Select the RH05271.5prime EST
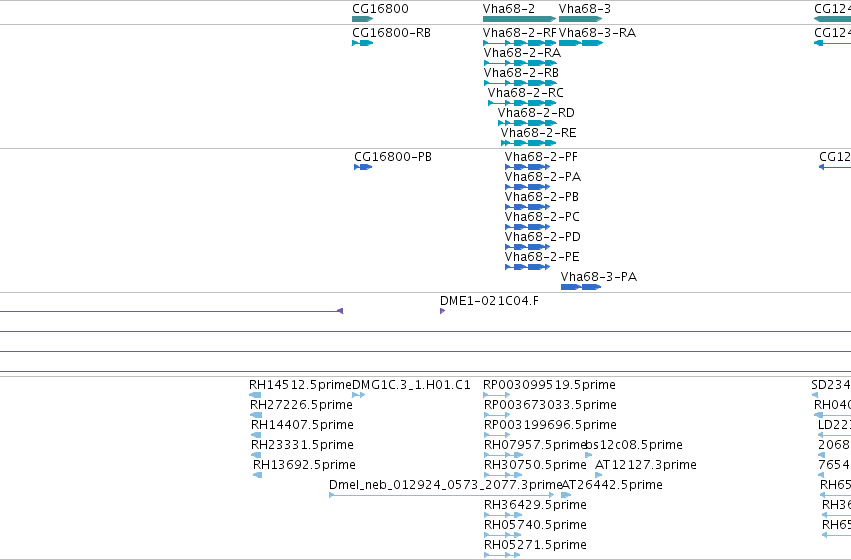This screenshot has width=851, height=560. pos(502,555)
